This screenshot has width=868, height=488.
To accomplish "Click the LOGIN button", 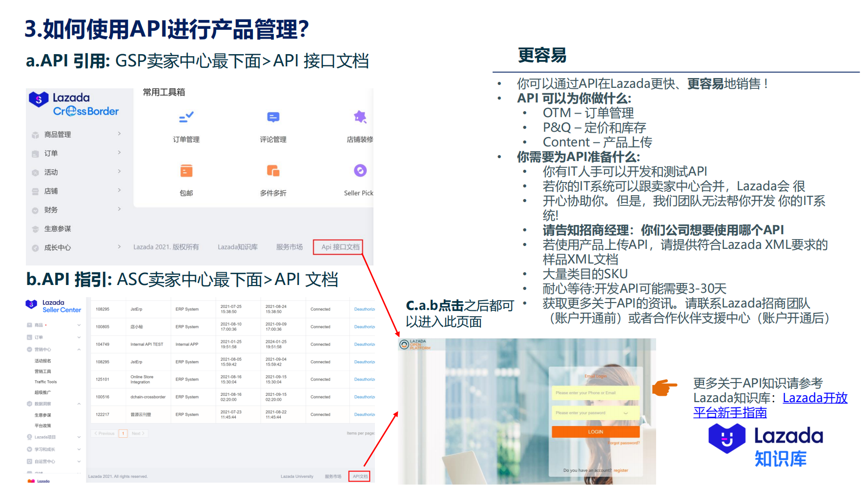I will coord(596,432).
